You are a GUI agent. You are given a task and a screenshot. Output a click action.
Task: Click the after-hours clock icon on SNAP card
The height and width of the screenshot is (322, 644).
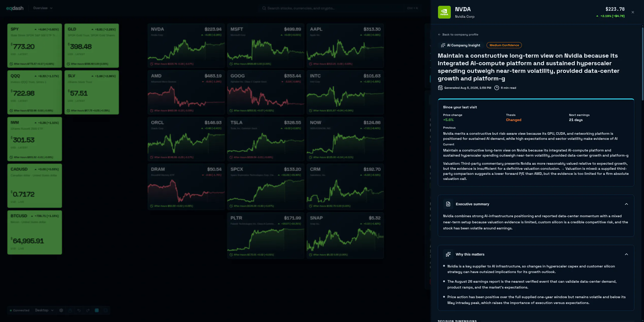point(311,255)
